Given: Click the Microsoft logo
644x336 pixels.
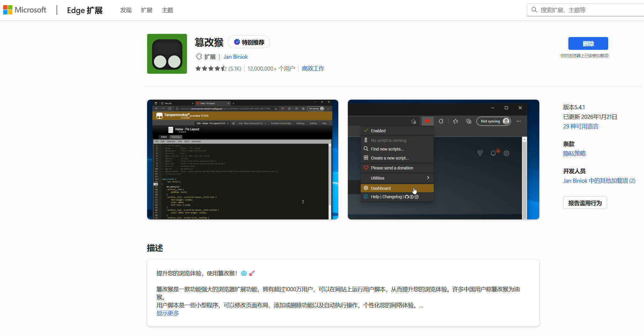Looking at the screenshot, I should 25,10.
